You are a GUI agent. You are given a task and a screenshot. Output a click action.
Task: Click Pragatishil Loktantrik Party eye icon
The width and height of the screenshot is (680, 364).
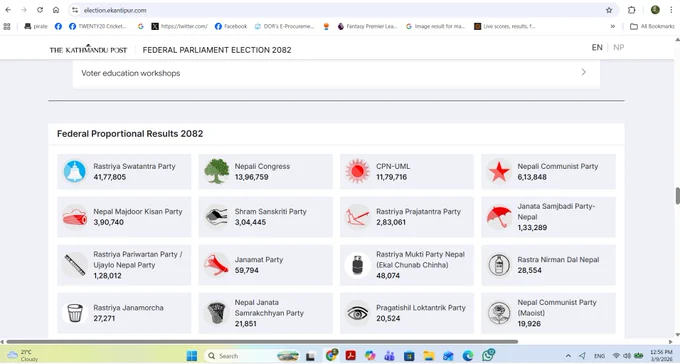click(357, 313)
